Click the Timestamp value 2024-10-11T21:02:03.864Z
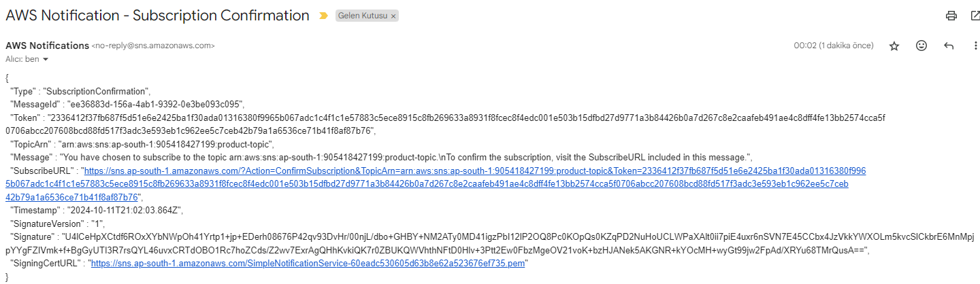Image resolution: width=980 pixels, height=284 pixels. 126,210
